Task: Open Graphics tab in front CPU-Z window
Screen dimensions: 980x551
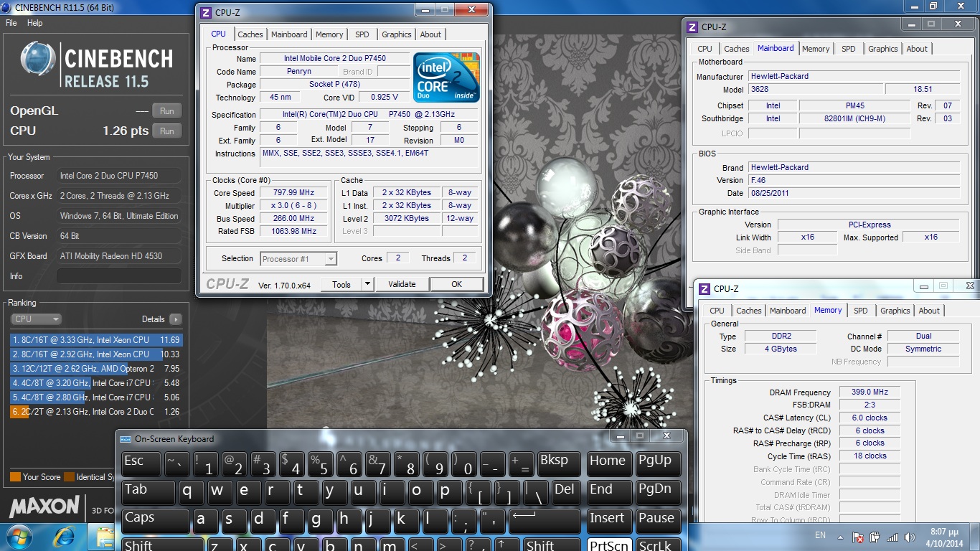Action: (397, 34)
